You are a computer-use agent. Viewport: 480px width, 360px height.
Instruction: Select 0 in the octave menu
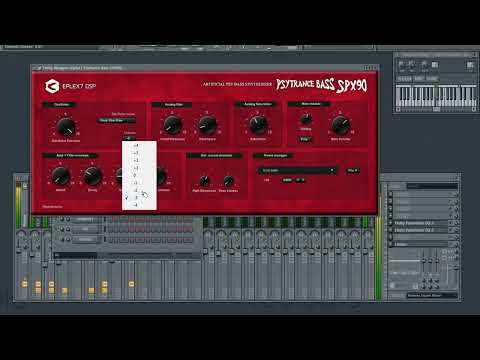click(x=139, y=175)
